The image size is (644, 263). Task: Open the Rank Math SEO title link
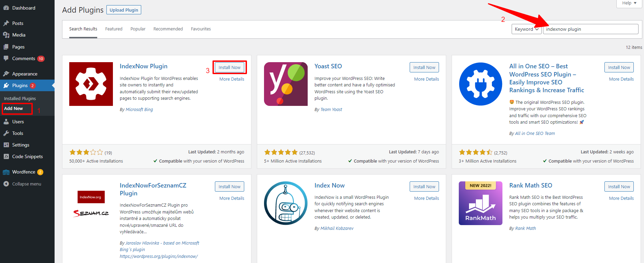(530, 185)
